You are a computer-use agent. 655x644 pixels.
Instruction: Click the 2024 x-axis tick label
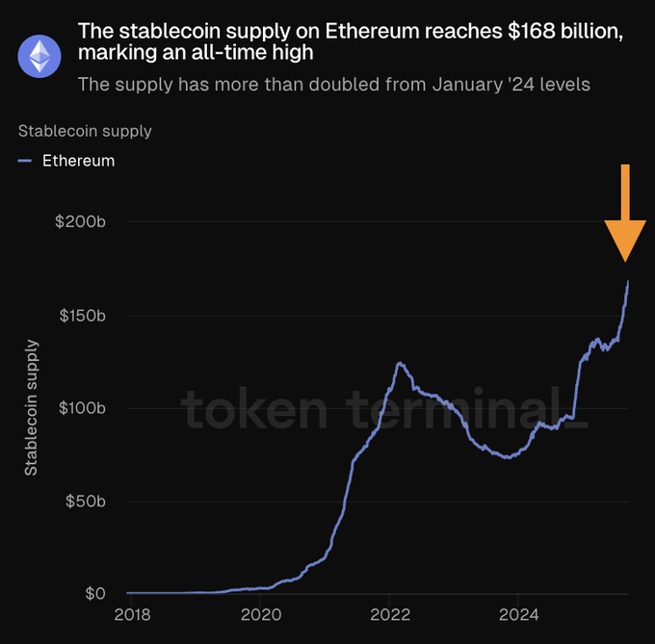coord(519,614)
